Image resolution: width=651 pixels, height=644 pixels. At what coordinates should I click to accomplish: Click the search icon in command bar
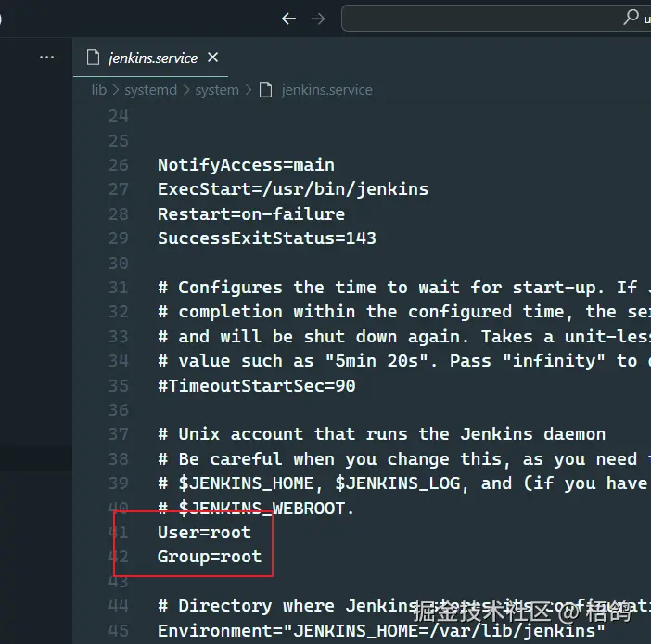pyautogui.click(x=631, y=18)
